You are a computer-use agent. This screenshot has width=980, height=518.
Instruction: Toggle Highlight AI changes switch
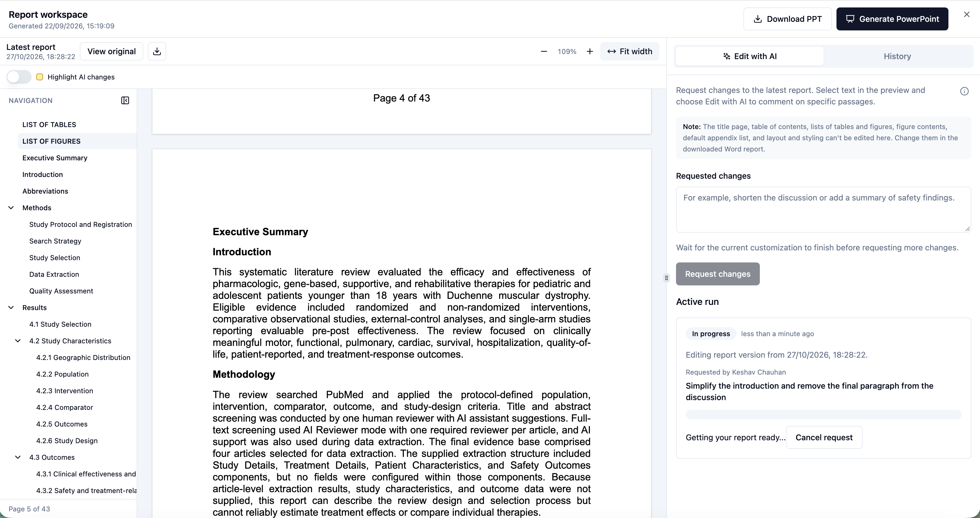19,77
